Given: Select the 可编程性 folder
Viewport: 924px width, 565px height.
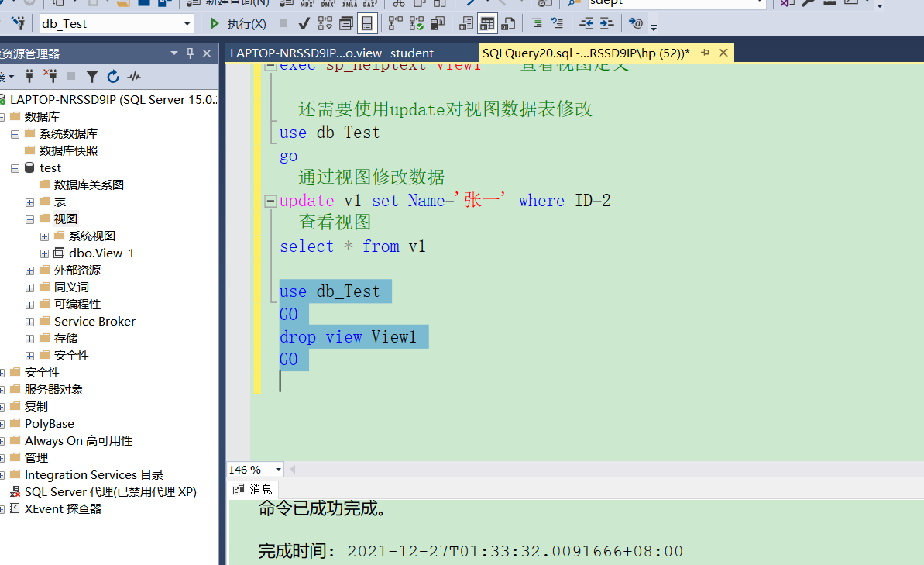Looking at the screenshot, I should 77,305.
